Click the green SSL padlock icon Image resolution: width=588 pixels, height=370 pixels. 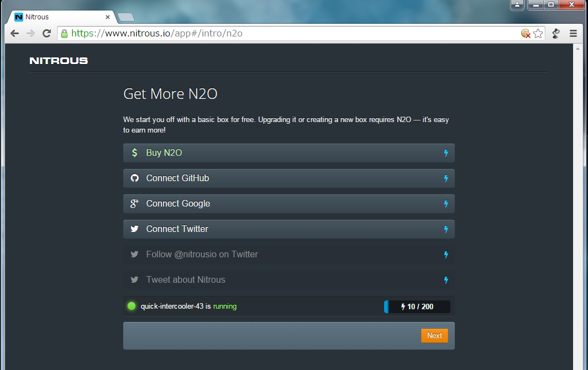pyautogui.click(x=65, y=33)
